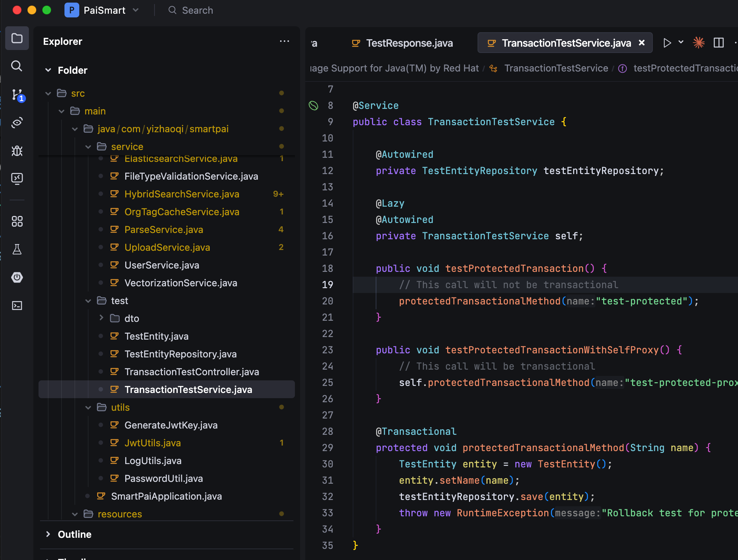Collapse the service folder

click(88, 147)
